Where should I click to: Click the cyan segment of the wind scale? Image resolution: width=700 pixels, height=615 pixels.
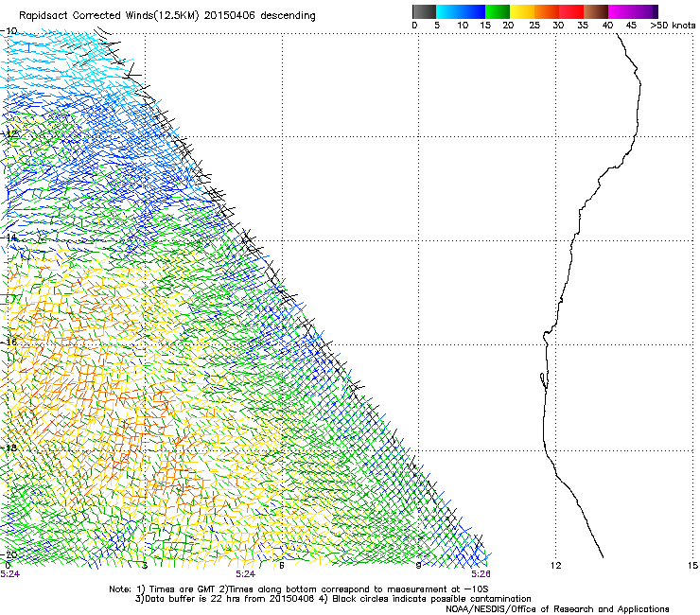[448, 11]
